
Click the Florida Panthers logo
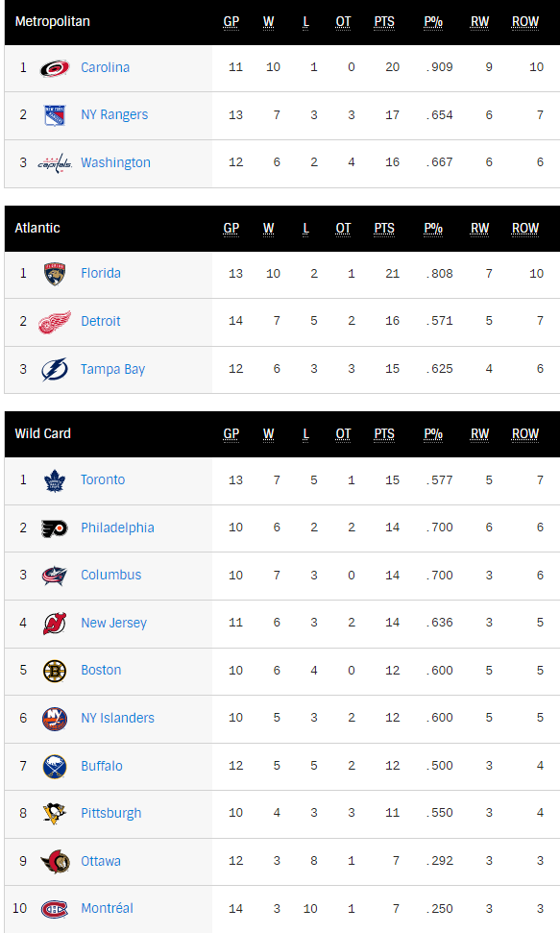[55, 274]
